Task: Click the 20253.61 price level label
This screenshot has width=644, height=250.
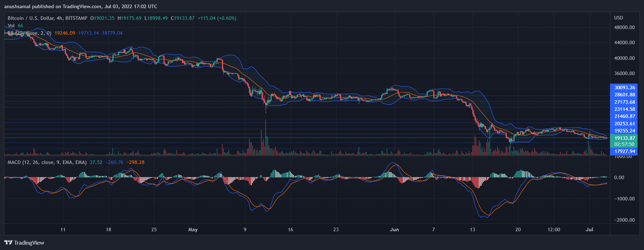Action: [x=624, y=124]
